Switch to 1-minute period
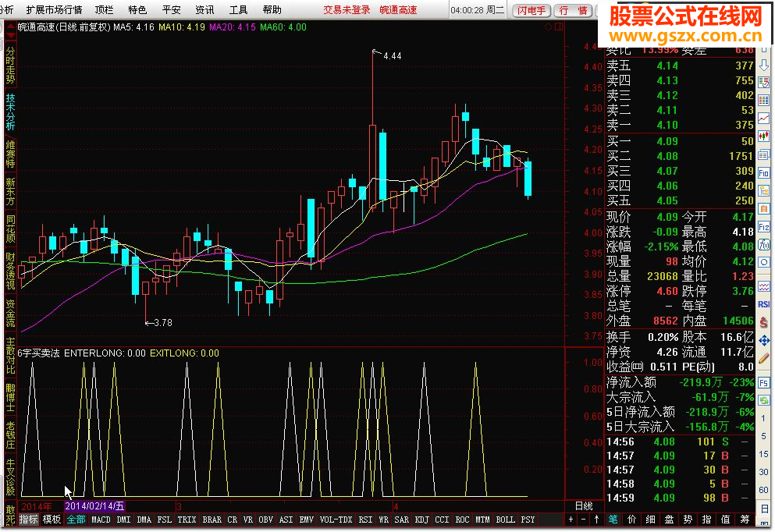 [x=764, y=418]
